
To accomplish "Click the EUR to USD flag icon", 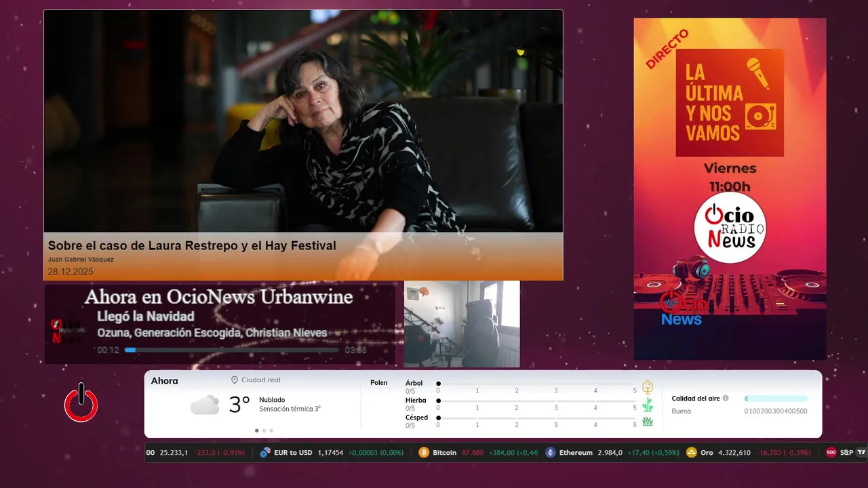I will pyautogui.click(x=265, y=453).
